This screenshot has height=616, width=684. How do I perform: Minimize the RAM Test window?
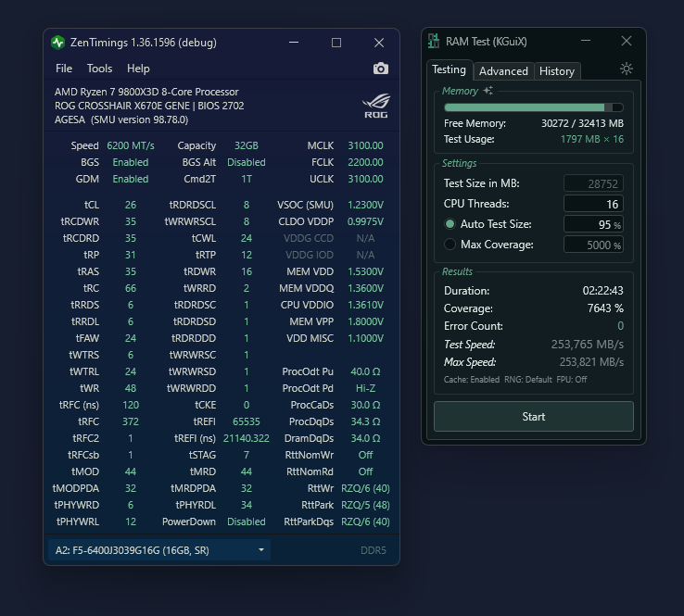[586, 41]
